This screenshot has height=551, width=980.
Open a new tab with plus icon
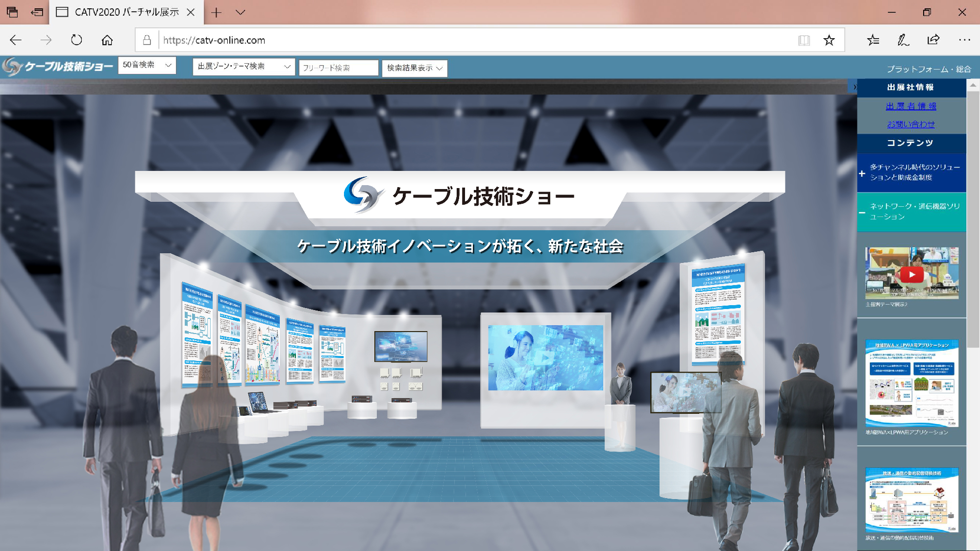pyautogui.click(x=216, y=12)
